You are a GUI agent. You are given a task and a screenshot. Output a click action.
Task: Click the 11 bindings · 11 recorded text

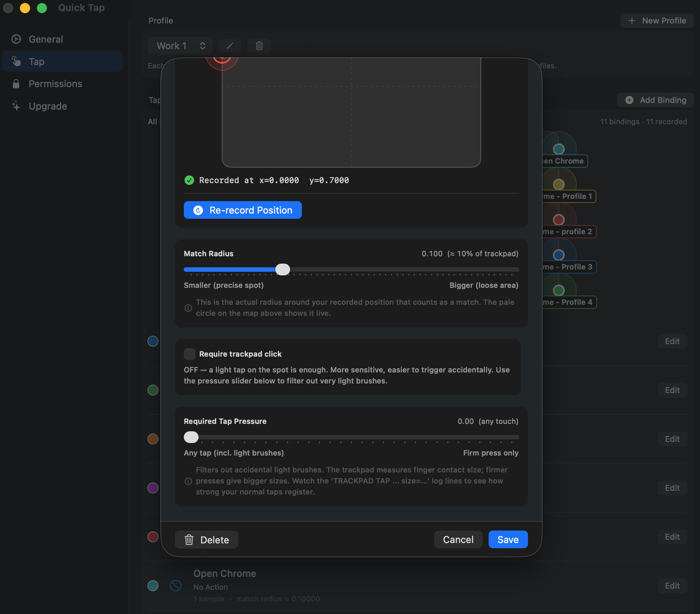(643, 122)
